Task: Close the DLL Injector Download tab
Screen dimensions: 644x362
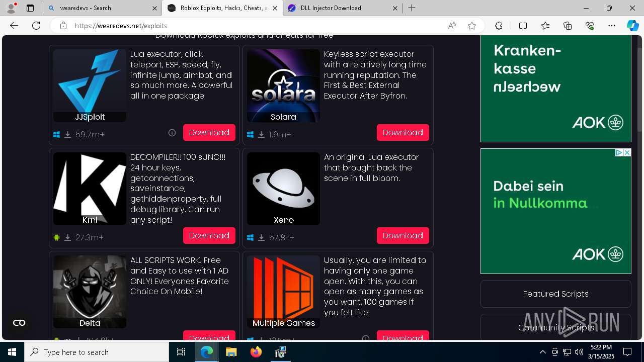Action: coord(395,8)
